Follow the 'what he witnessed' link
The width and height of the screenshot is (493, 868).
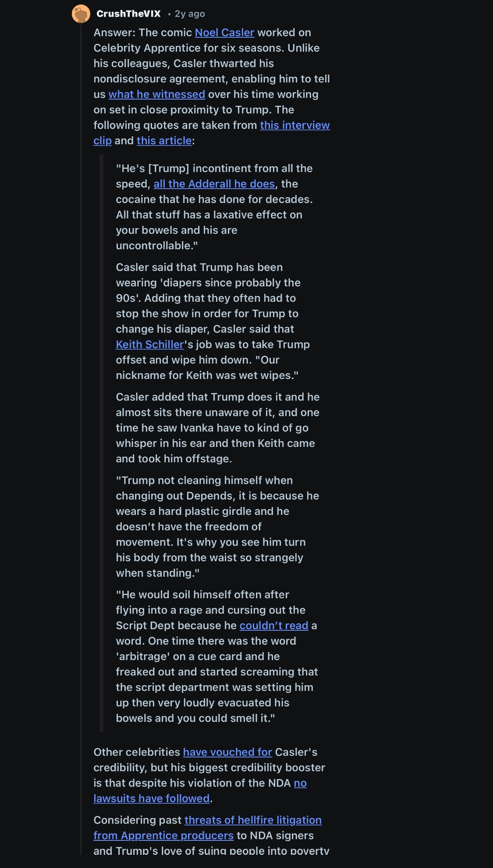point(156,95)
